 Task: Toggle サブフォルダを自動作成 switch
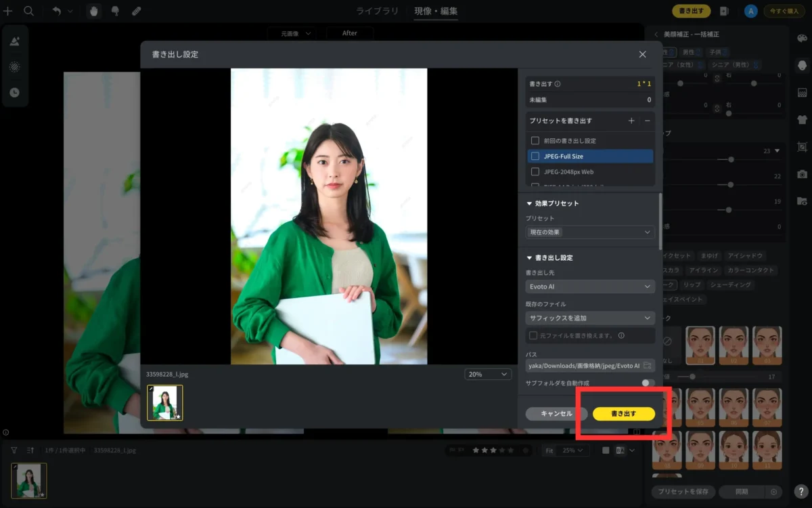click(x=648, y=383)
